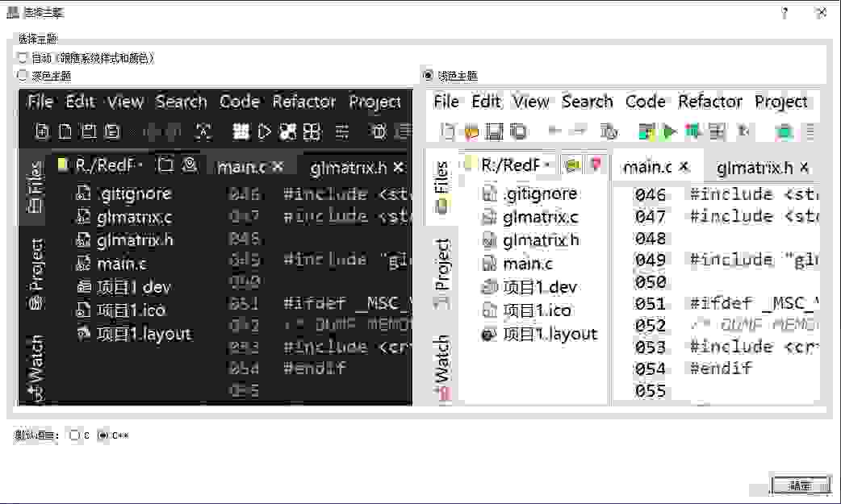The width and height of the screenshot is (841, 504).
Task: Click Project menu in light theme preview
Action: (780, 102)
